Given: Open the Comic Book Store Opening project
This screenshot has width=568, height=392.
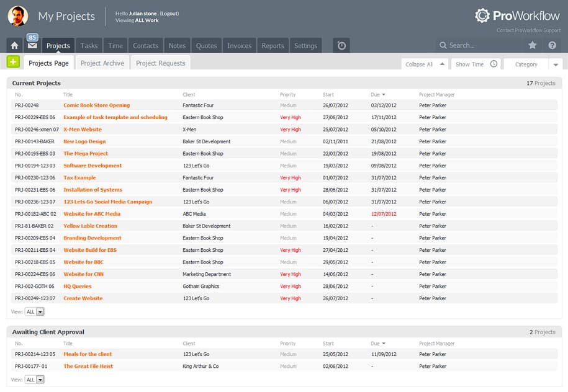Looking at the screenshot, I should 97,105.
